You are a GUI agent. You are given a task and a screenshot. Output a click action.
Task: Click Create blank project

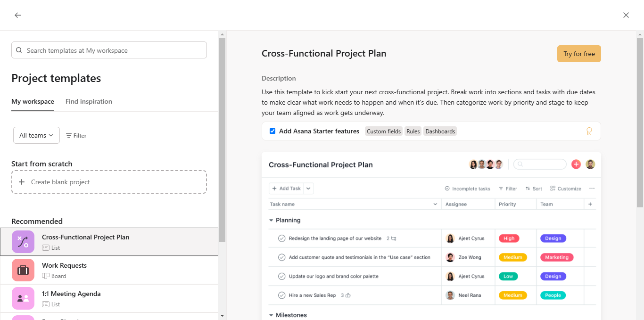109,182
